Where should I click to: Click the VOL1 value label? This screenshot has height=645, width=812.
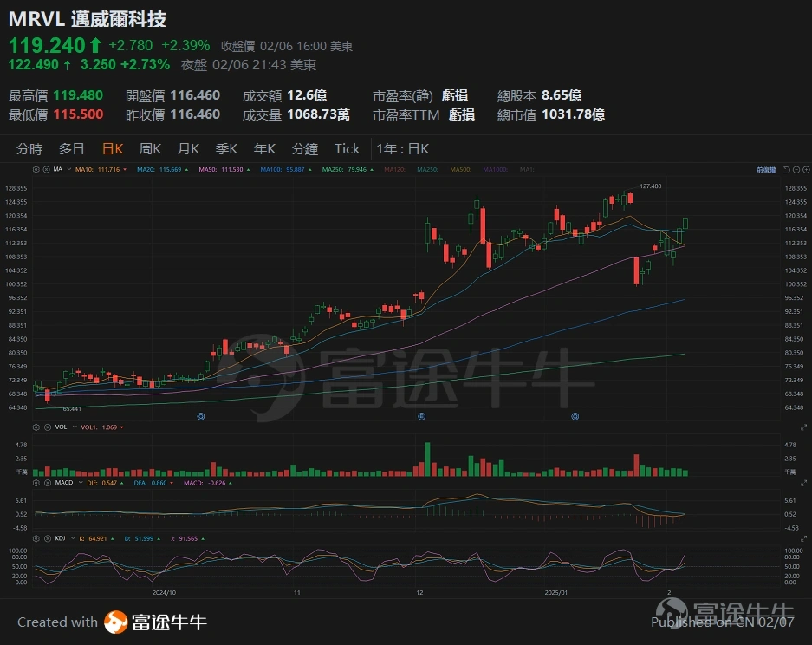[102, 427]
